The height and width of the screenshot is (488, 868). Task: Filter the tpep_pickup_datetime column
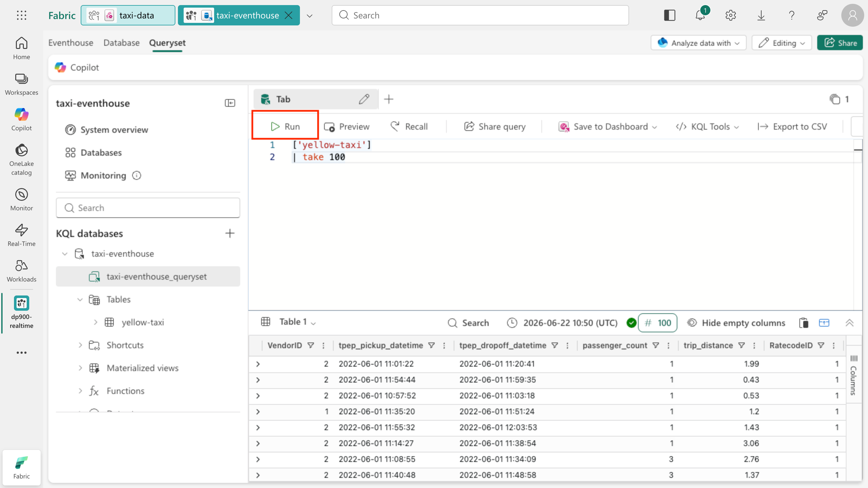(x=431, y=345)
